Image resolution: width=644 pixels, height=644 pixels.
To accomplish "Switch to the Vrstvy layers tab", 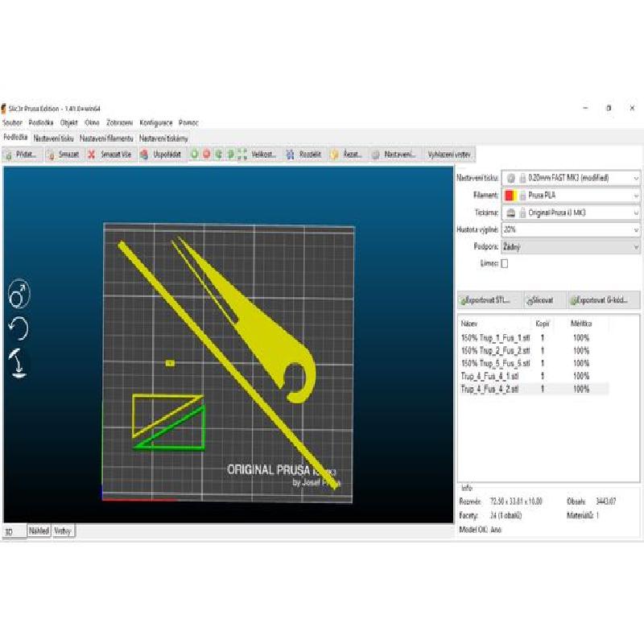I will [63, 531].
